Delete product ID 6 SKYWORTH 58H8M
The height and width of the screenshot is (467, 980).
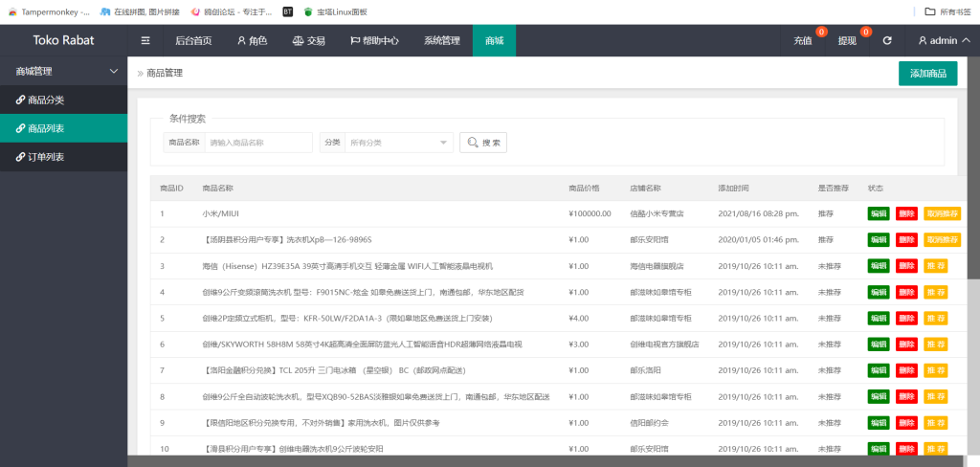tap(907, 345)
